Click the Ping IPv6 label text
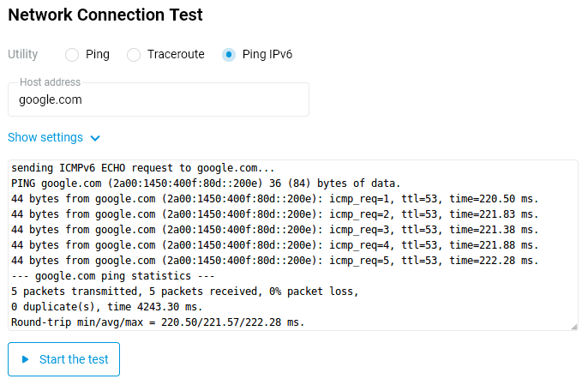The image size is (588, 385). coord(267,55)
